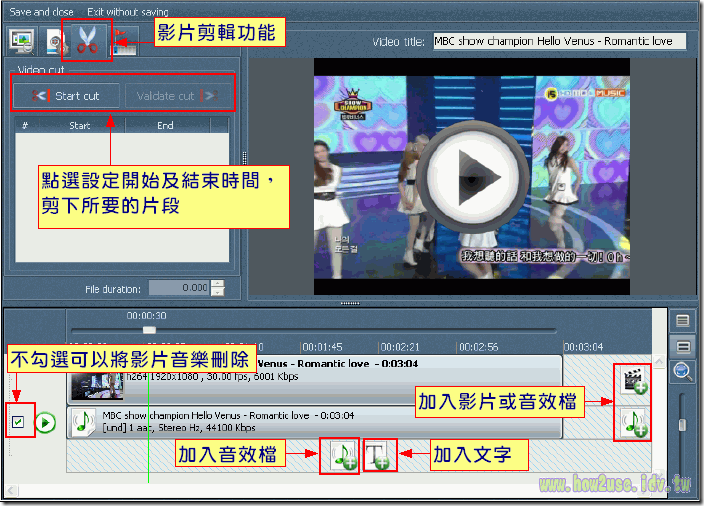Open the monitor preview settings tab
Image resolution: width=704 pixels, height=506 pixels.
coord(22,41)
